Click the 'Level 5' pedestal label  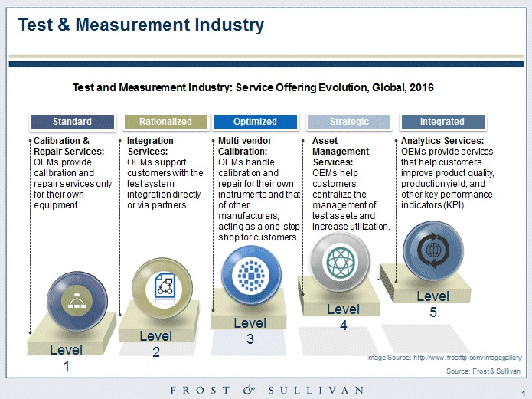tap(433, 304)
